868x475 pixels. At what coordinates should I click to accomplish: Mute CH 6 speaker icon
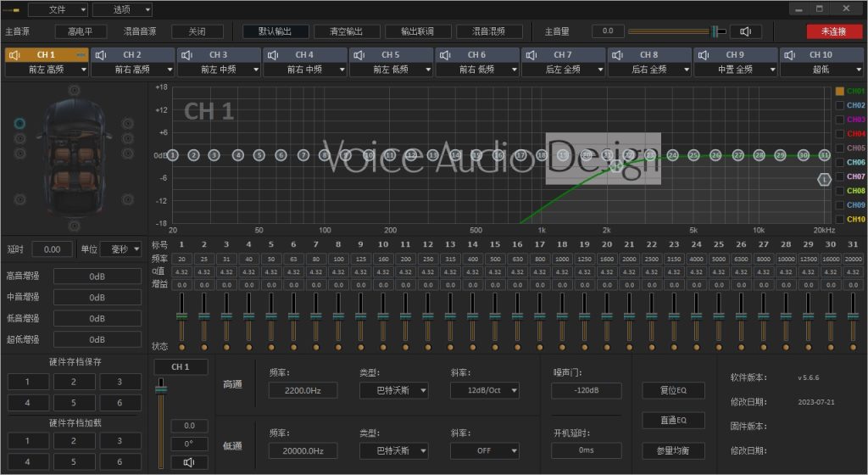[445, 55]
